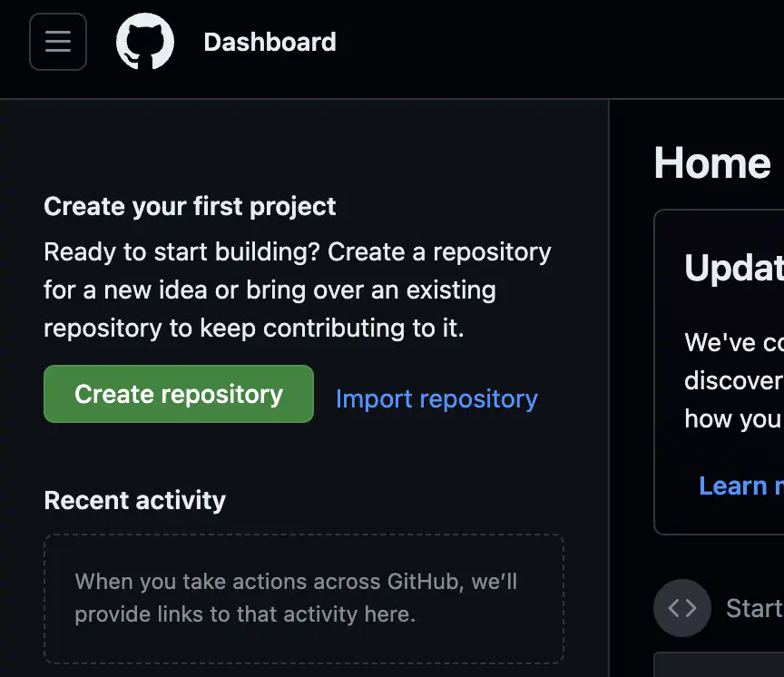Click the GitHub Octocat logo

coord(145,41)
